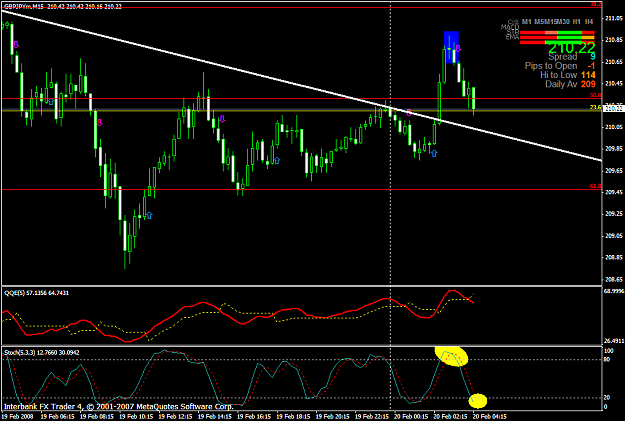
Task: Select the magenta arrow on the white trendline
Action: point(409,112)
